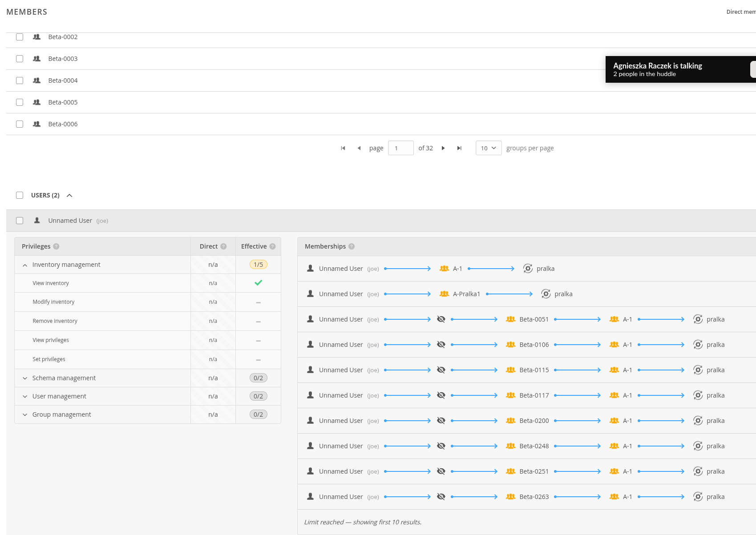Check the Beta-0003 group checkbox
The width and height of the screenshot is (756, 535).
pyautogui.click(x=20, y=59)
